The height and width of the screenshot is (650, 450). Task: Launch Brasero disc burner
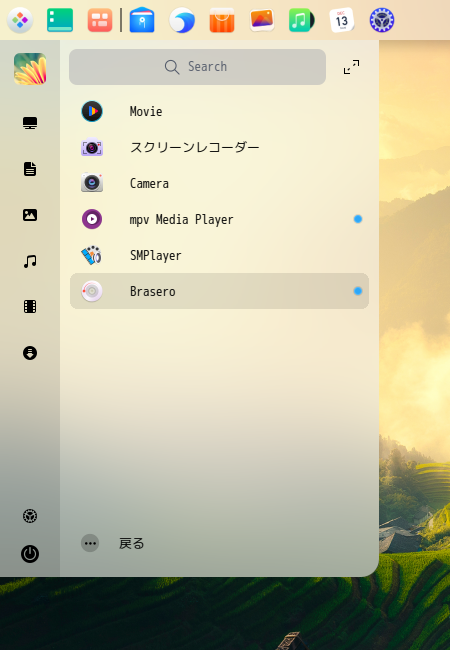tap(219, 291)
